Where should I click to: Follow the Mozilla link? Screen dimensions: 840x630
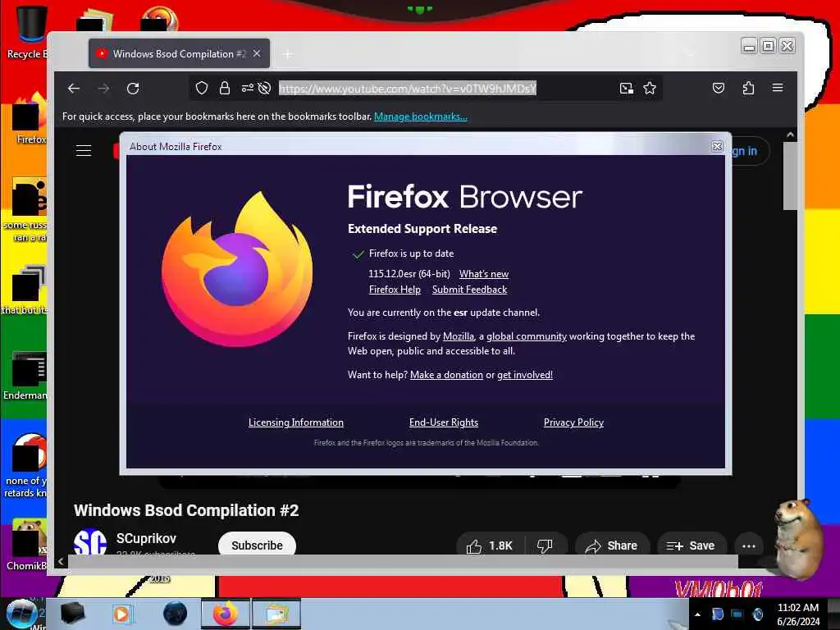tap(458, 336)
